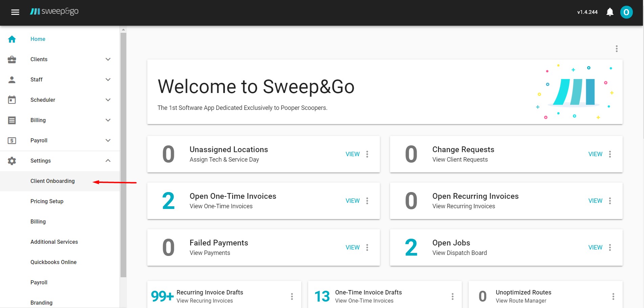Open dashboard options three-dot menu above welcome card
Screen dimensions: 644x308
click(x=617, y=49)
